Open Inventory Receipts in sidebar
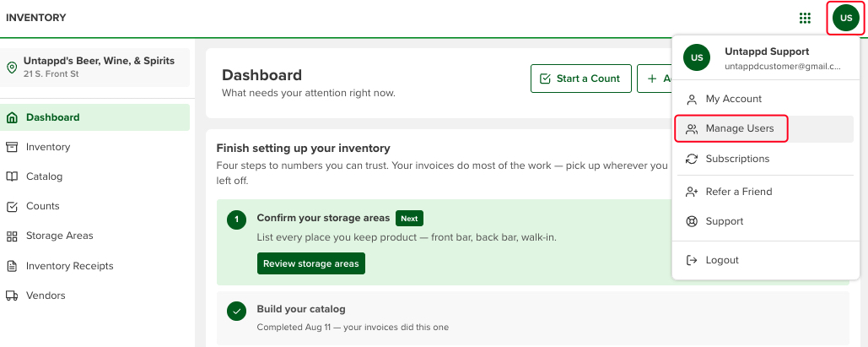The height and width of the screenshot is (347, 868). click(94, 266)
